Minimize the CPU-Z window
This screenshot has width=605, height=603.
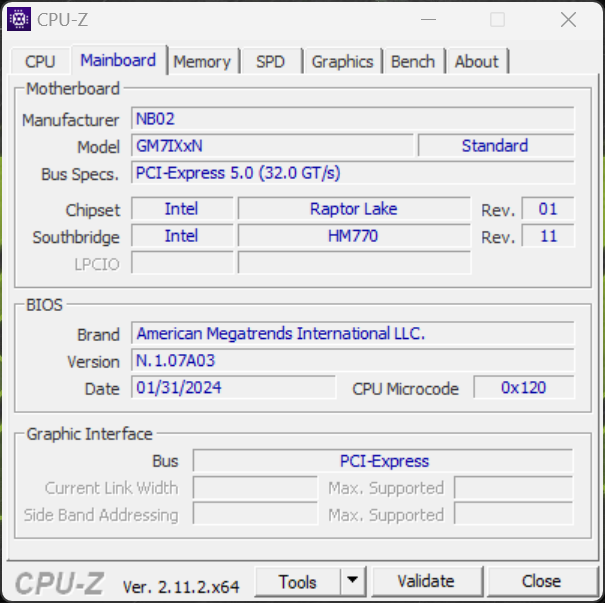[x=428, y=19]
